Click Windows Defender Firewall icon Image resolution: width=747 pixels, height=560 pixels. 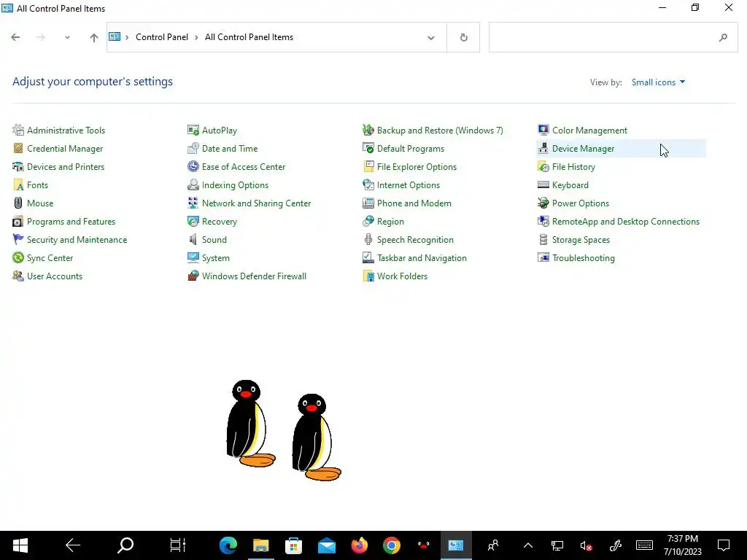click(193, 276)
